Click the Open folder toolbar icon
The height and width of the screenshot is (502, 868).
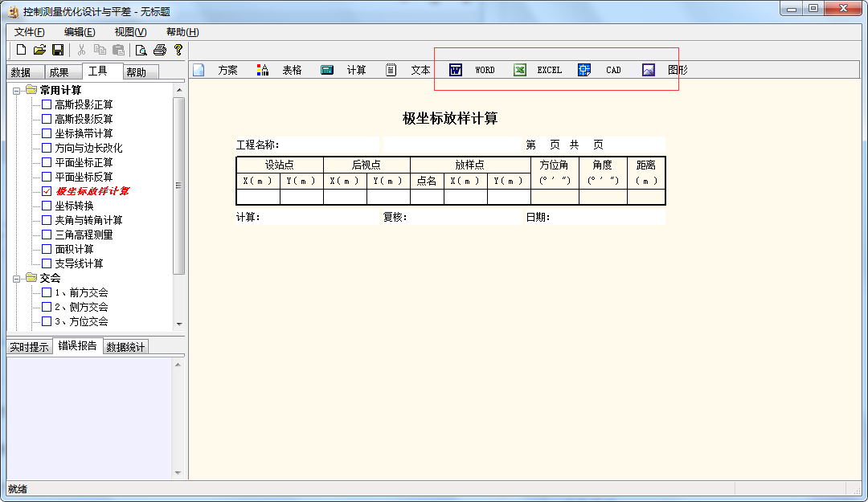pyautogui.click(x=39, y=50)
